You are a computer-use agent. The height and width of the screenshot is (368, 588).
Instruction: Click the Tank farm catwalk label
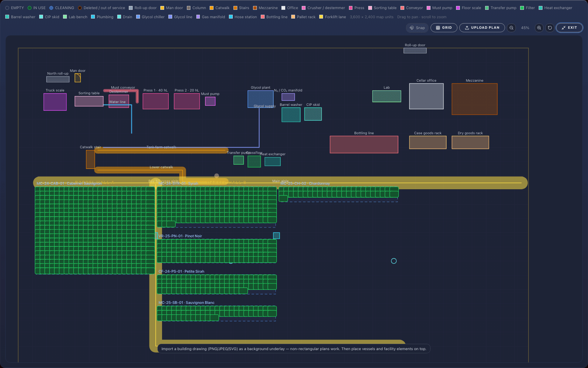[x=161, y=147]
